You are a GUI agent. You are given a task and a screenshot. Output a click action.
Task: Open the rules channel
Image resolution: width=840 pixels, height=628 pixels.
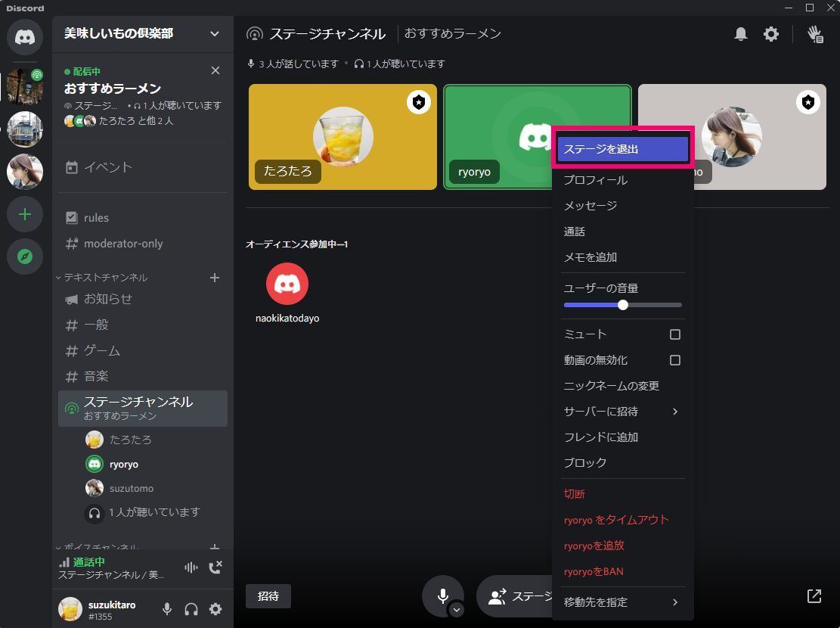tap(142, 218)
